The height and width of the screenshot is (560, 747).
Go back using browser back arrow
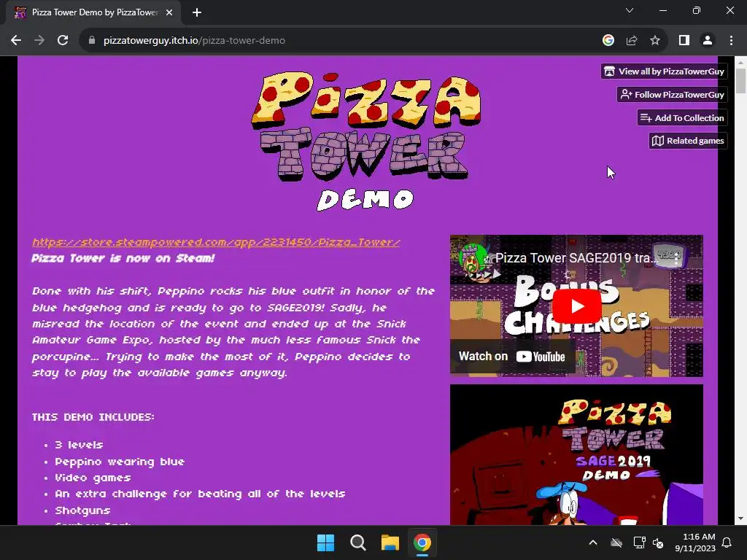point(16,41)
